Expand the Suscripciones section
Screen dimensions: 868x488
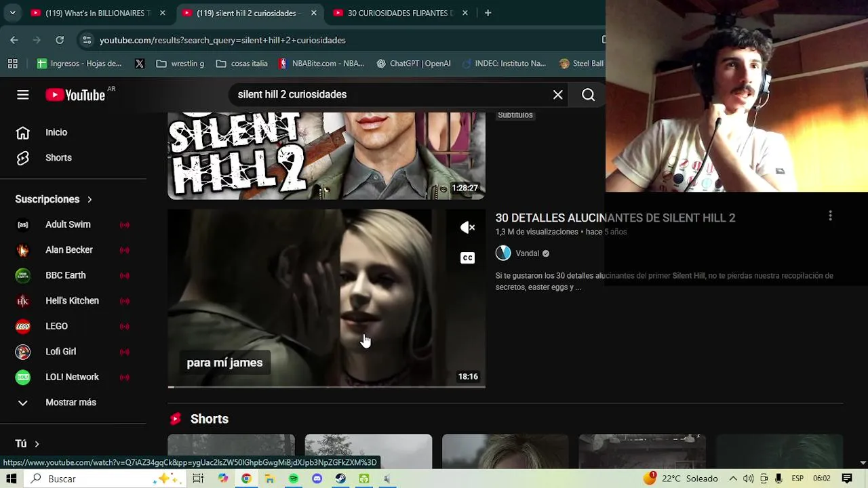[x=54, y=199]
